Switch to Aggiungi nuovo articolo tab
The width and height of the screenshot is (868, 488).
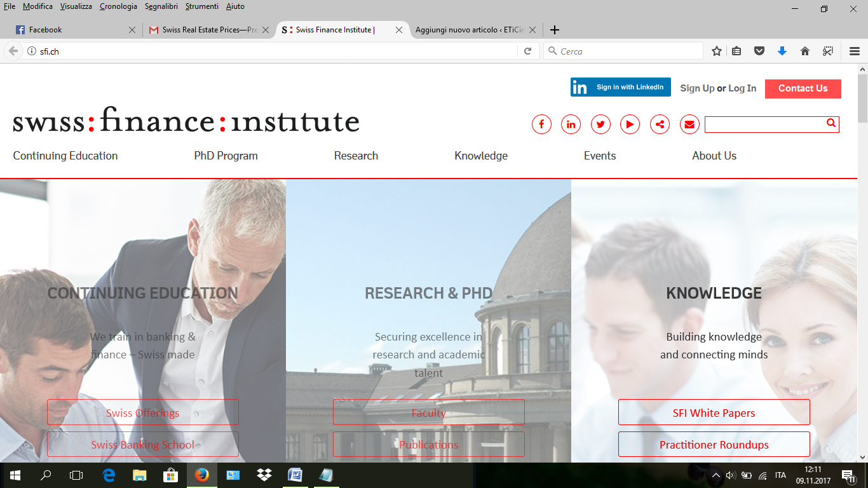[475, 30]
